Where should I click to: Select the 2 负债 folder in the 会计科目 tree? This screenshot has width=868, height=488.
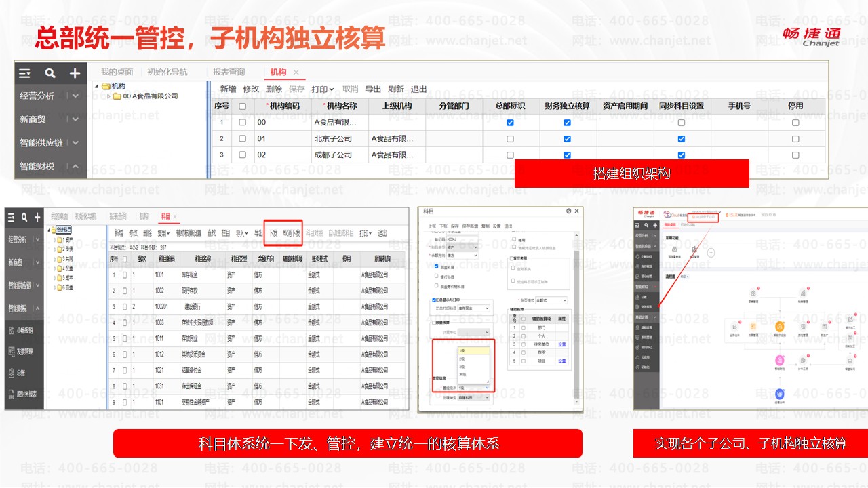click(x=66, y=249)
